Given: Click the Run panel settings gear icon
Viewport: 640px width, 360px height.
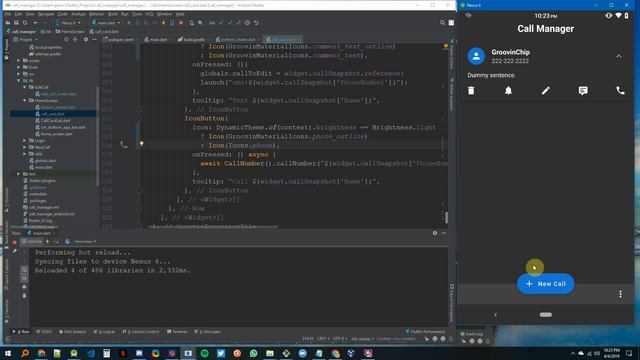Looking at the screenshot, I should click(x=435, y=233).
